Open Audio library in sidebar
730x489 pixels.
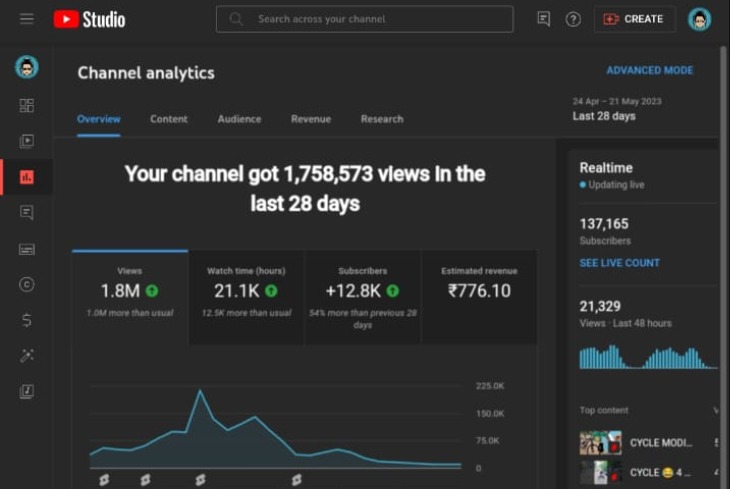(x=27, y=391)
